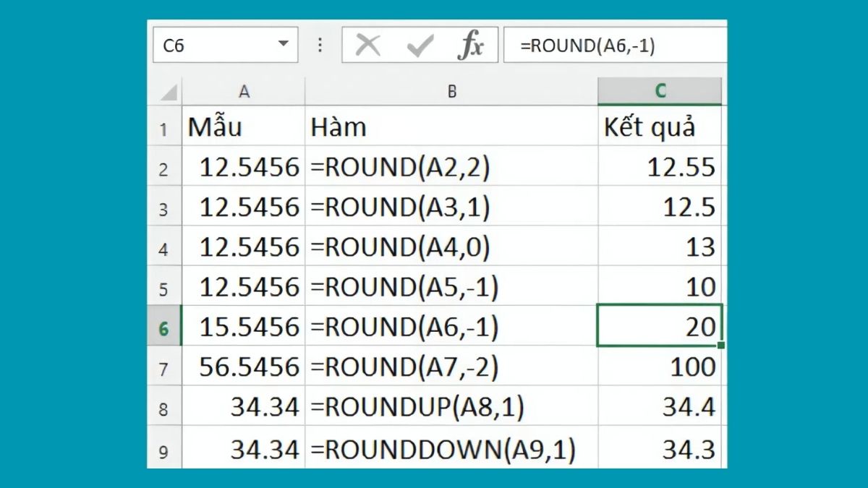Select row 9 header

tap(164, 448)
